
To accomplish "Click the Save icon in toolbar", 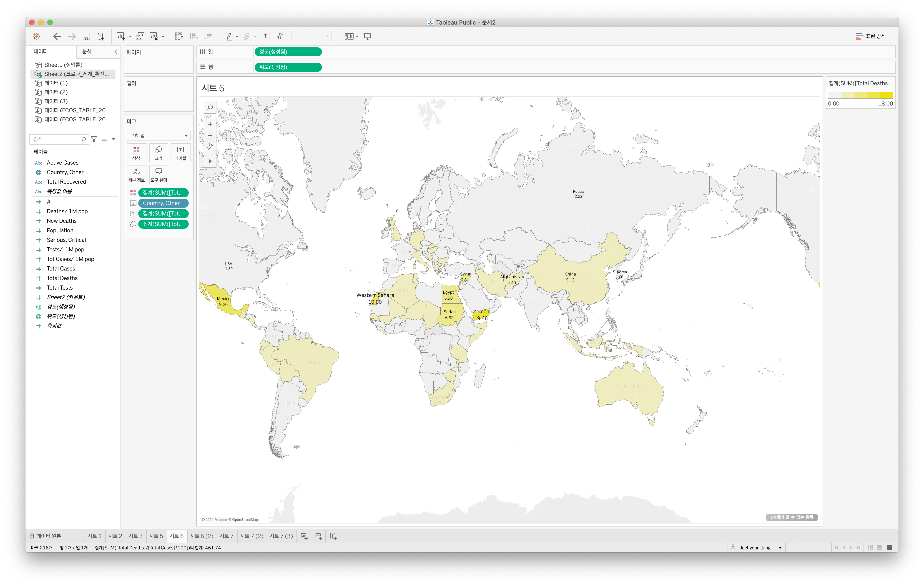I will 86,36.
